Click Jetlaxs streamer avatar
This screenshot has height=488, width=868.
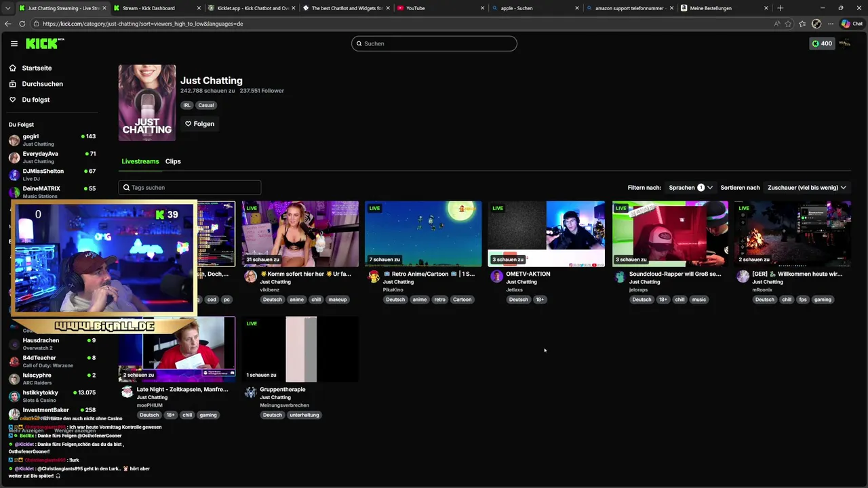[x=496, y=277]
